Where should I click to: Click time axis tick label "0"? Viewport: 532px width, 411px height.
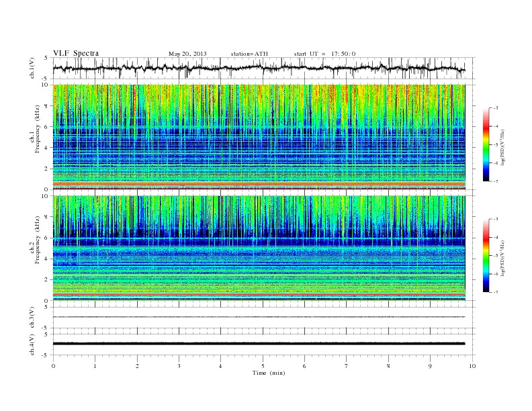pos(53,366)
